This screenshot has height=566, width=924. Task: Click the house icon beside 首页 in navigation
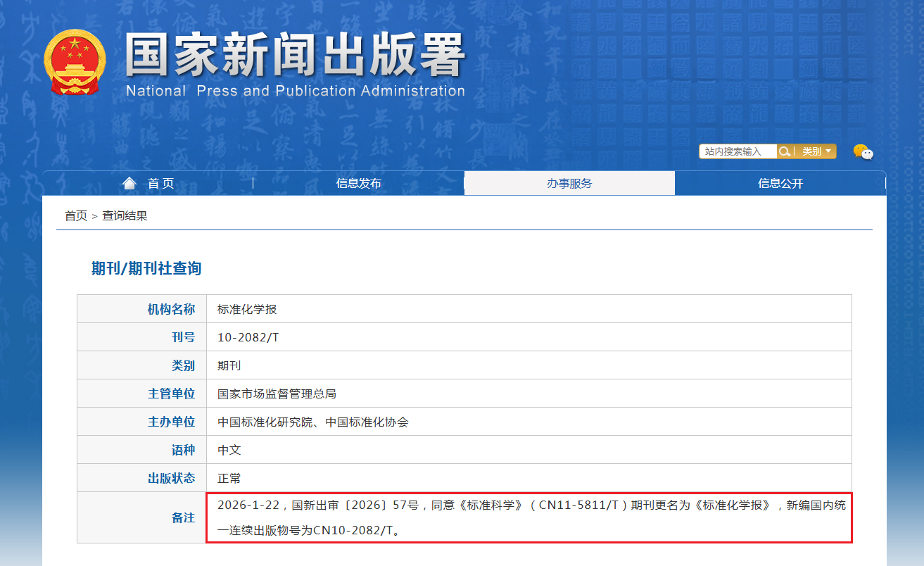[x=129, y=184]
